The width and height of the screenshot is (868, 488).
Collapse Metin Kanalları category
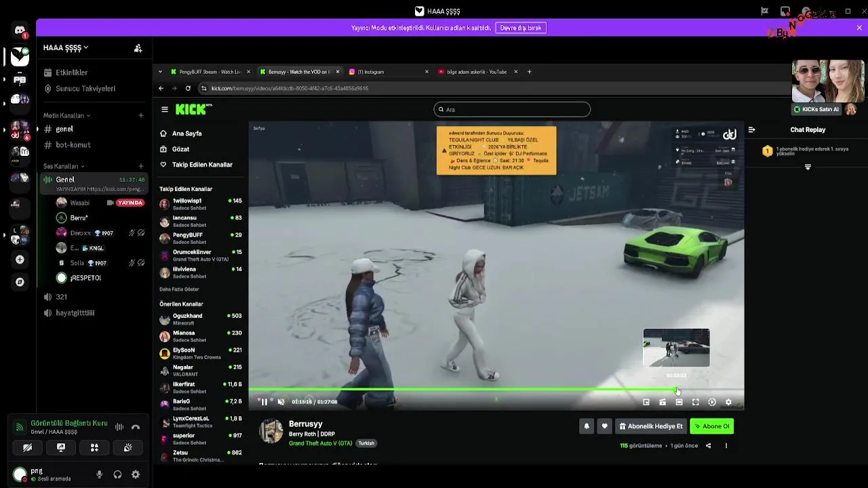(66, 116)
